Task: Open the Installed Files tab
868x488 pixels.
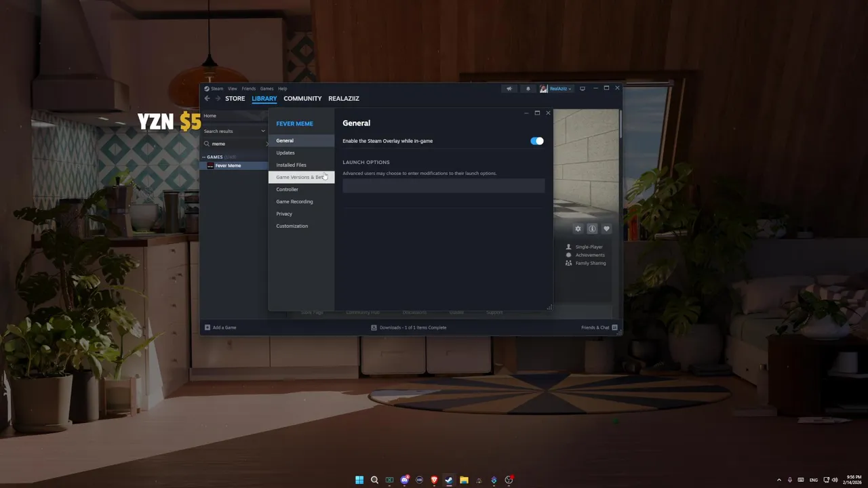Action: click(301, 165)
